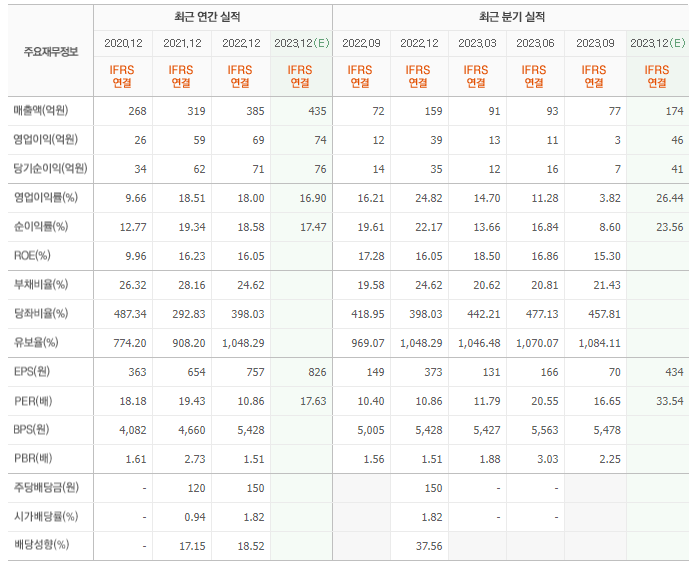The width and height of the screenshot is (695, 565).
Task: Click the quick ratio value 487.34
Action: [x=130, y=314]
